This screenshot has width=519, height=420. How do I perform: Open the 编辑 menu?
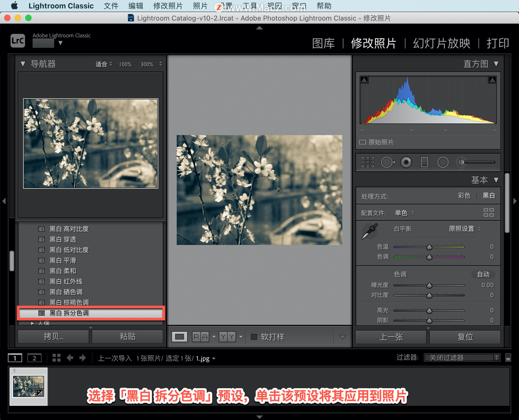pyautogui.click(x=136, y=6)
